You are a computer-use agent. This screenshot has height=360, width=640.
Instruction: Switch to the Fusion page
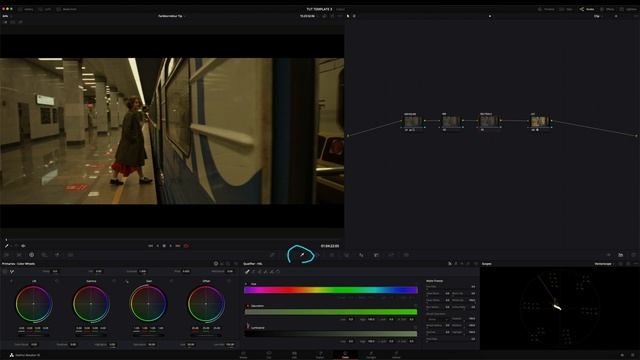(320, 355)
